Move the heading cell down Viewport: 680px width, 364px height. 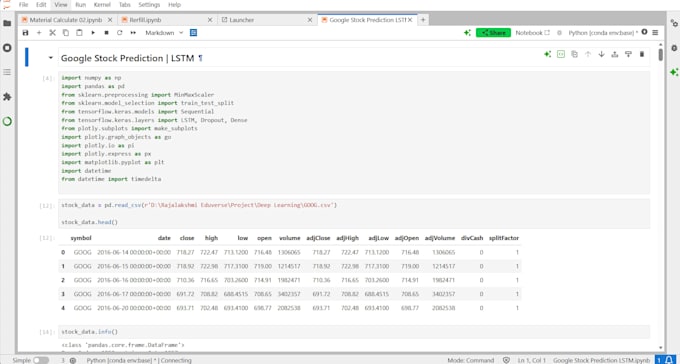601,54
